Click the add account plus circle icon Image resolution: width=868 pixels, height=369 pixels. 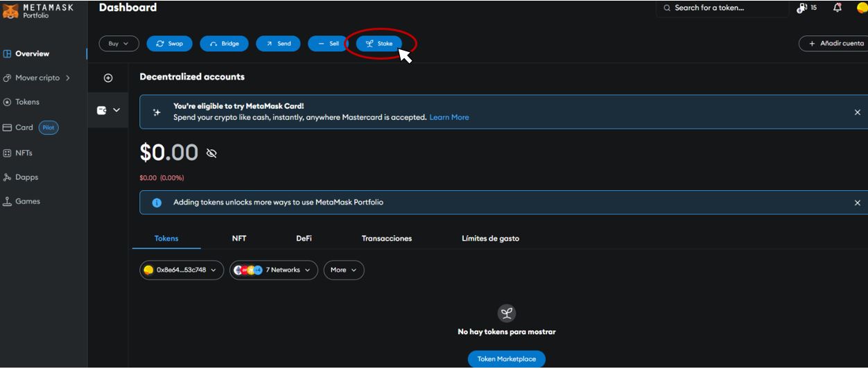[x=108, y=78]
